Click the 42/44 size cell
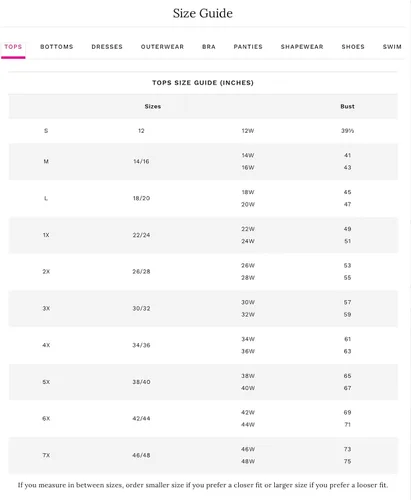 (141, 419)
